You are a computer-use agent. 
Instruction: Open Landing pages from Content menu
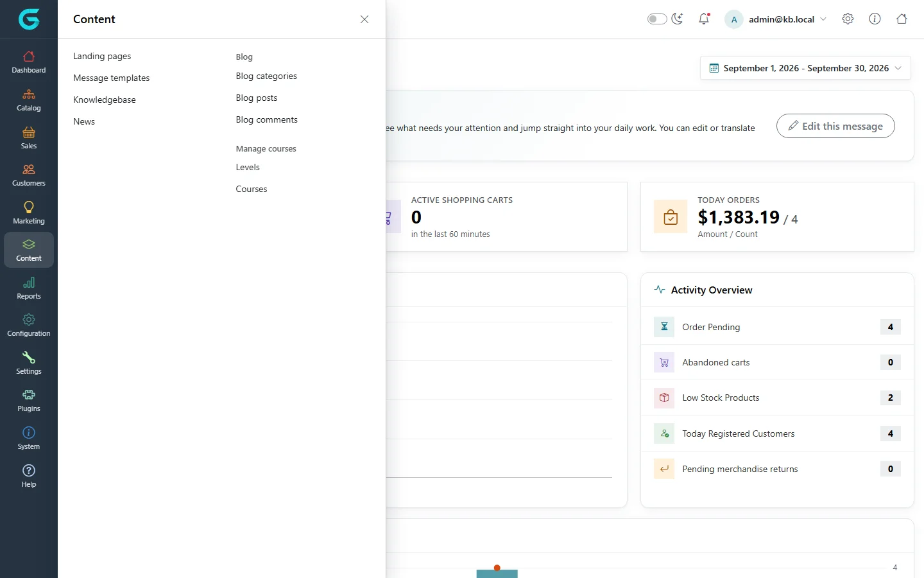pos(102,56)
